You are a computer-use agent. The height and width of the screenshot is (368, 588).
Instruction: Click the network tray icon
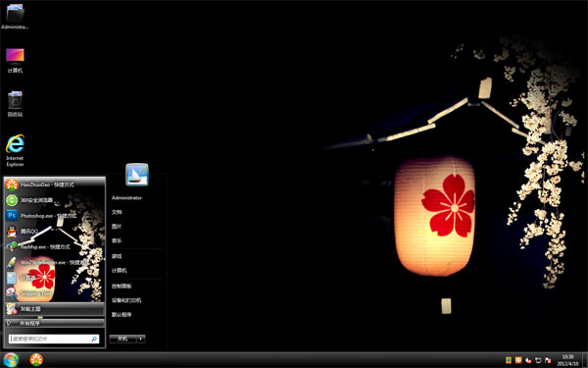pyautogui.click(x=538, y=360)
